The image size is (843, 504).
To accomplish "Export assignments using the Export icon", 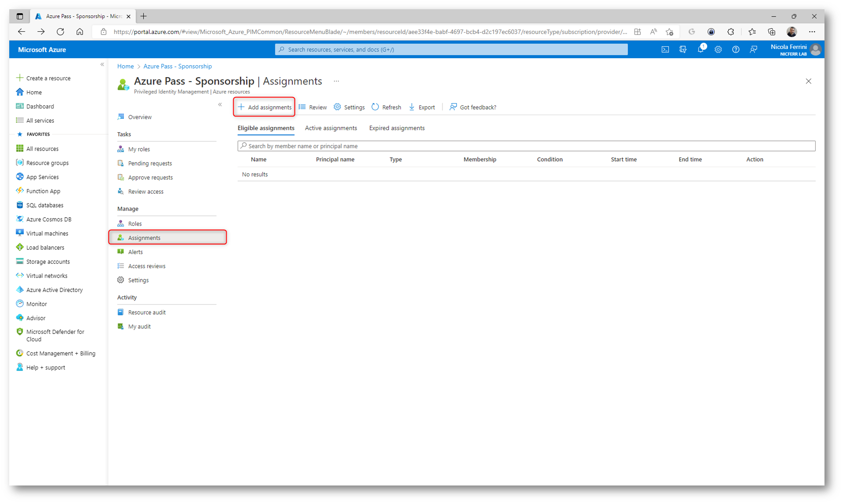I will pyautogui.click(x=412, y=107).
